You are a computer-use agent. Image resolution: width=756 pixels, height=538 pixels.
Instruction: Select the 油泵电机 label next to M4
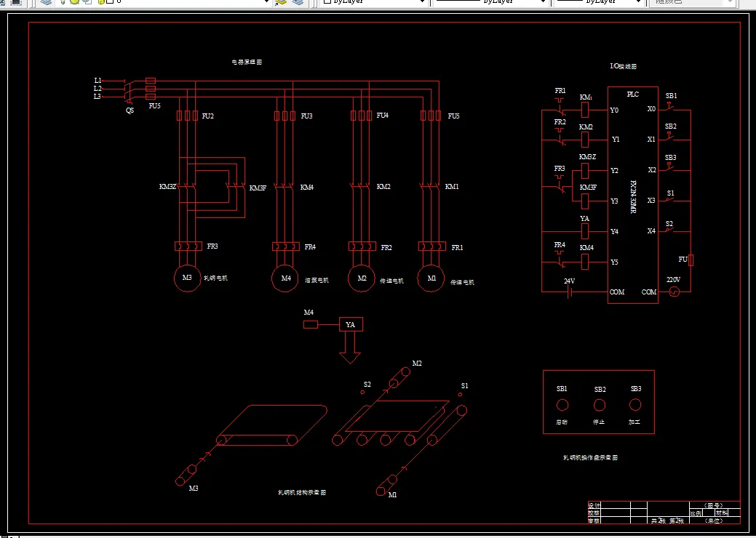coord(317,280)
